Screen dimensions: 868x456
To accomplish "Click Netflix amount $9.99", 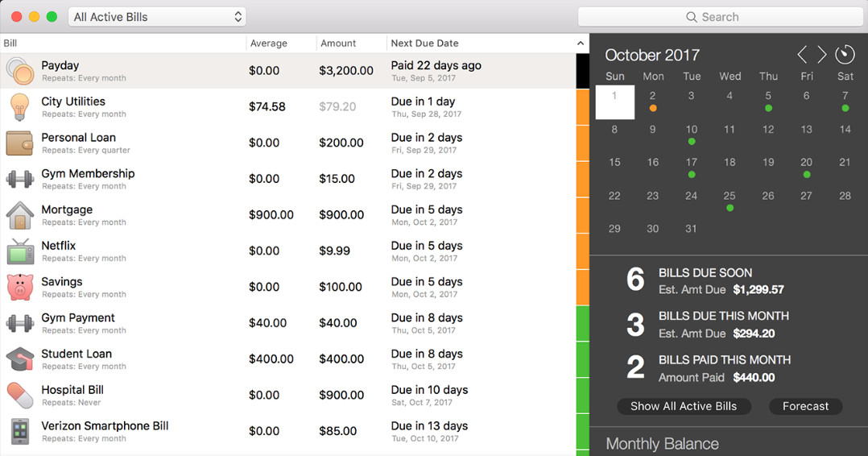I will 334,251.
